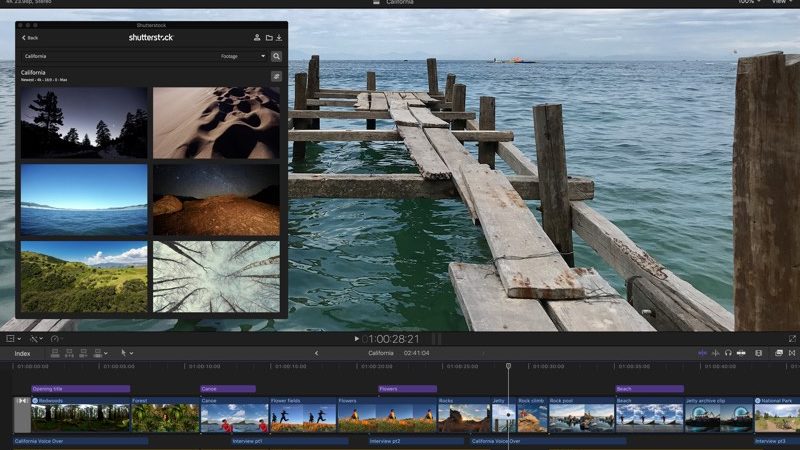The height and width of the screenshot is (450, 800).
Task: Select the Flowers purple title clip
Action: coord(407,389)
